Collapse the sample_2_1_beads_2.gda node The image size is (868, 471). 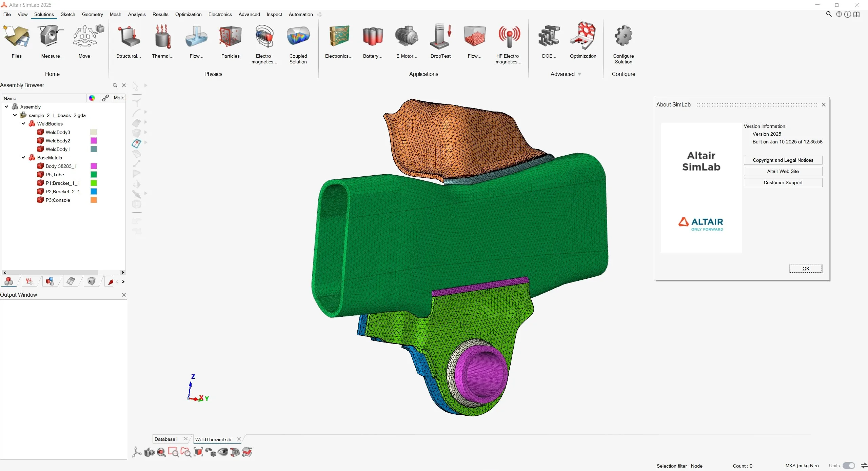coord(15,115)
